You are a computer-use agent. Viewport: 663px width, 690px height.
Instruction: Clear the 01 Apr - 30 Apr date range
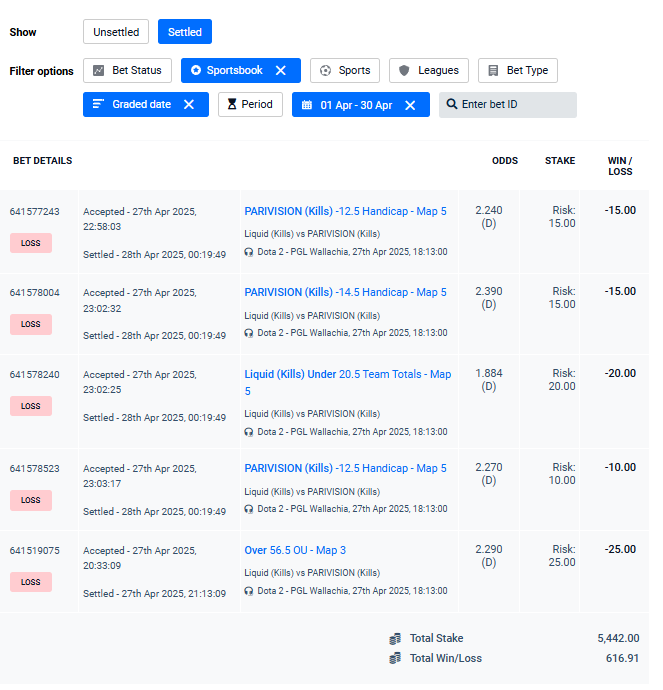coord(410,105)
